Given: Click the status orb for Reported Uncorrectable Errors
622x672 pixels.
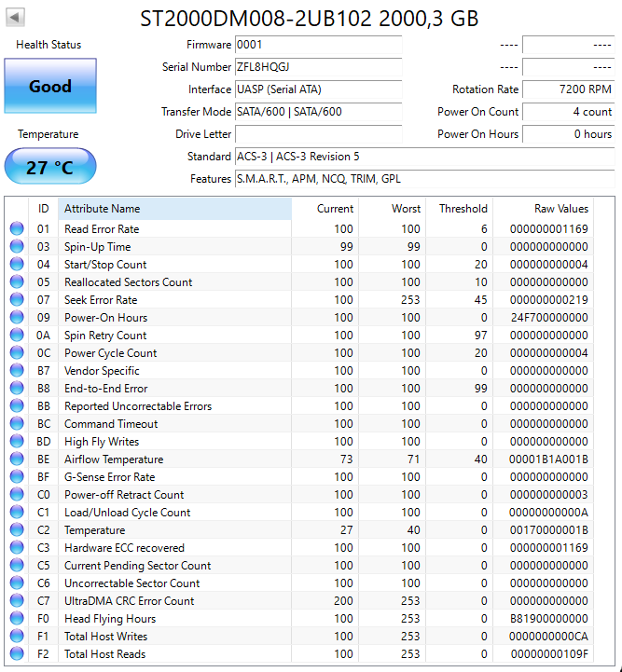Looking at the screenshot, I should (x=17, y=405).
